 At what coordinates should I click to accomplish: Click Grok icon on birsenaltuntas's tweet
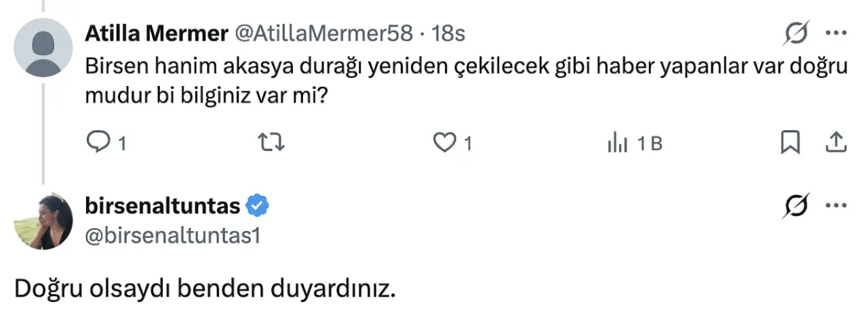793,206
